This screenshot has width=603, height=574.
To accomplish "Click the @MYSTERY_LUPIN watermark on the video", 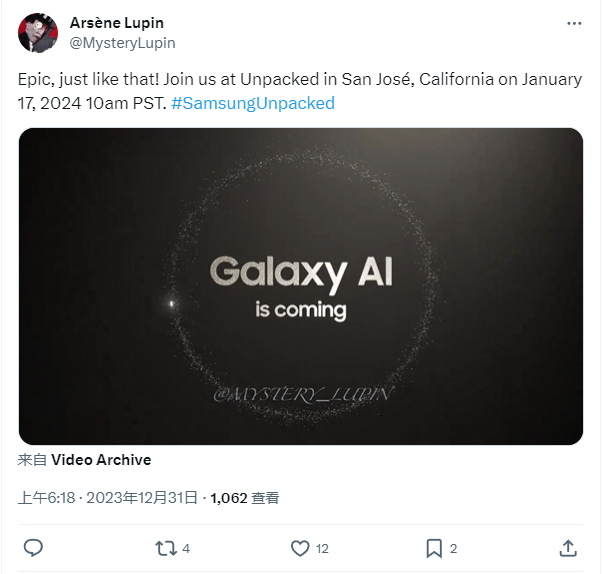I will [300, 396].
